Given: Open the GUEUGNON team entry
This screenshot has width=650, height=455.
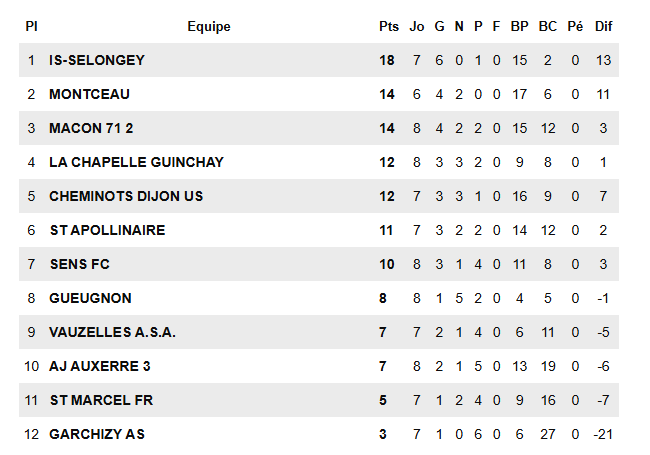Looking at the screenshot, I should click(x=90, y=298).
